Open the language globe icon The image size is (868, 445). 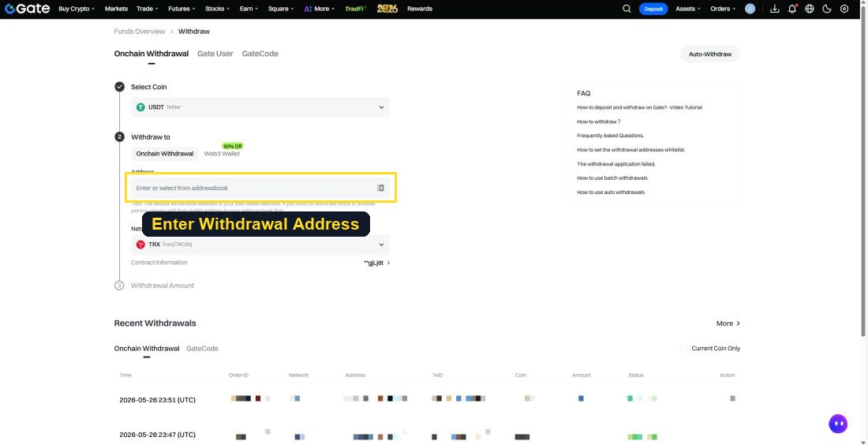810,9
